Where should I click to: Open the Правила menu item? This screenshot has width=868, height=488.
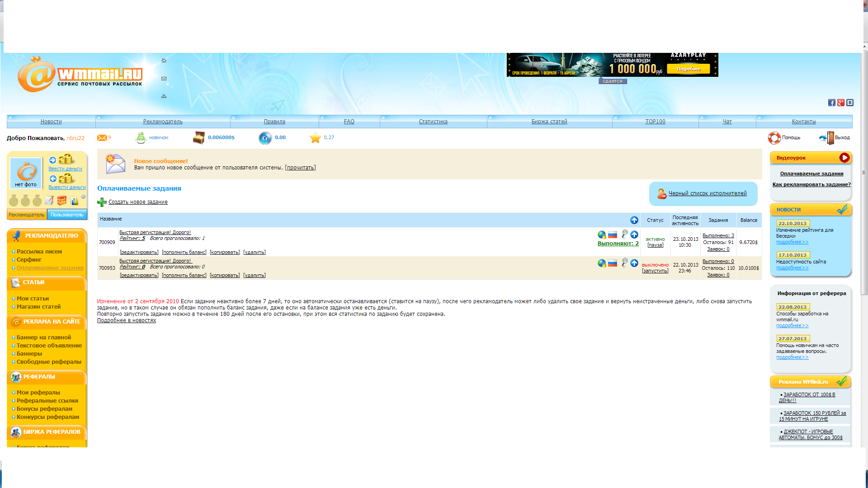click(274, 122)
